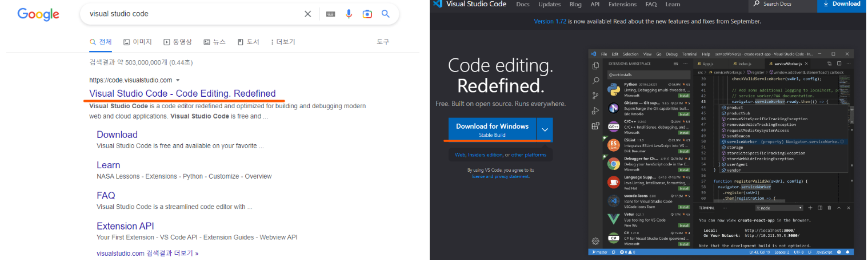Open the license and privacy statement link
The image size is (868, 261).
pyautogui.click(x=501, y=177)
